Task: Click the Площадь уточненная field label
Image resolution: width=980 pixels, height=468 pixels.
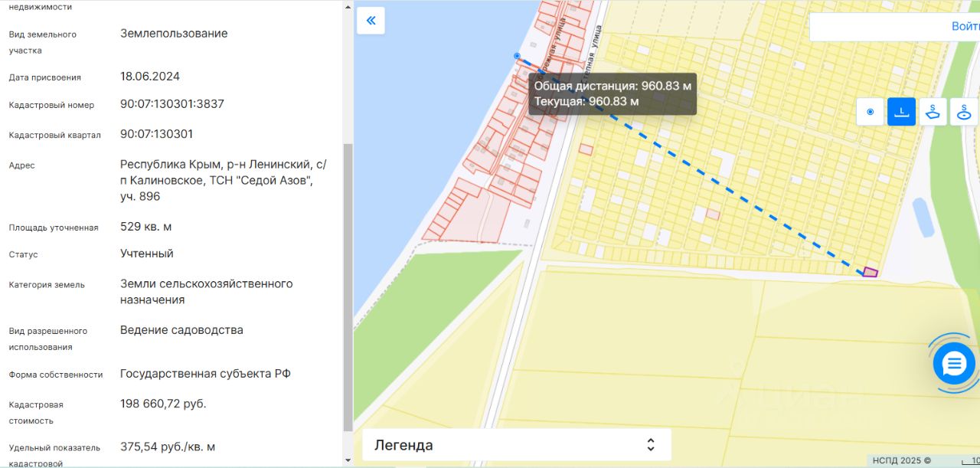Action: (x=54, y=227)
